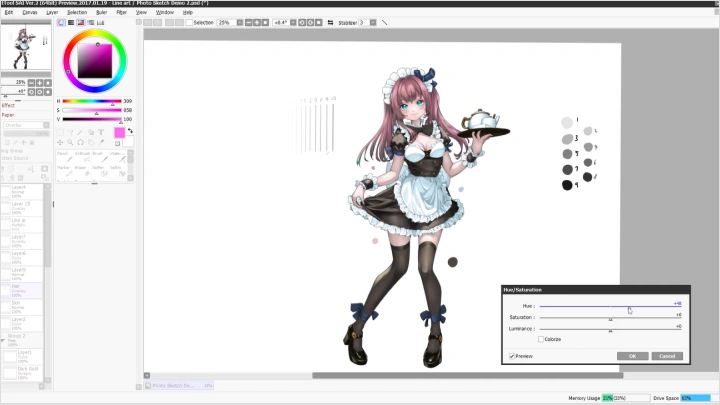
Task: Open the color mixer panel icon
Action: [91, 22]
